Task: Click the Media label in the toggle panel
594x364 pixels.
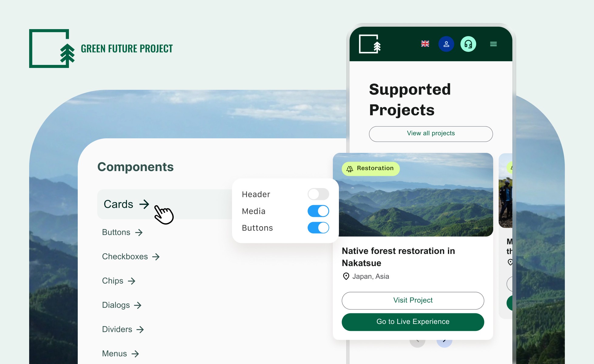Action: pos(254,211)
